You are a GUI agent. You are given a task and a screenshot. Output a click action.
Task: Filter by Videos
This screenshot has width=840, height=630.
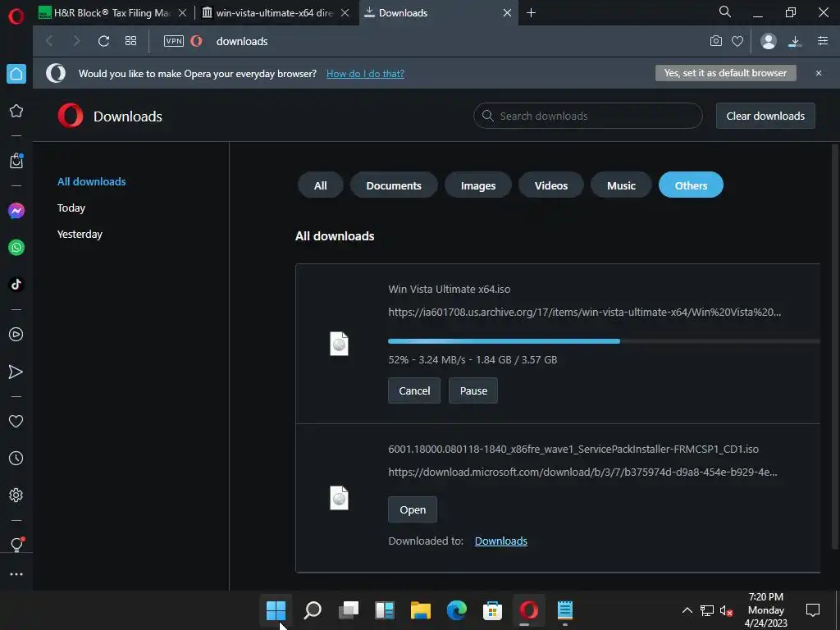[x=550, y=185]
